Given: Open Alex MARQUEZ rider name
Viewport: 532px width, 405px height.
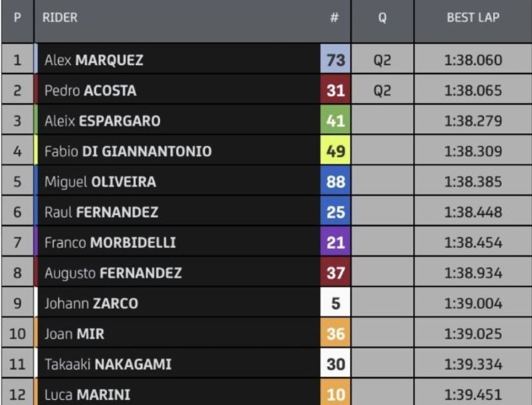Looking at the screenshot, I should pos(94,60).
